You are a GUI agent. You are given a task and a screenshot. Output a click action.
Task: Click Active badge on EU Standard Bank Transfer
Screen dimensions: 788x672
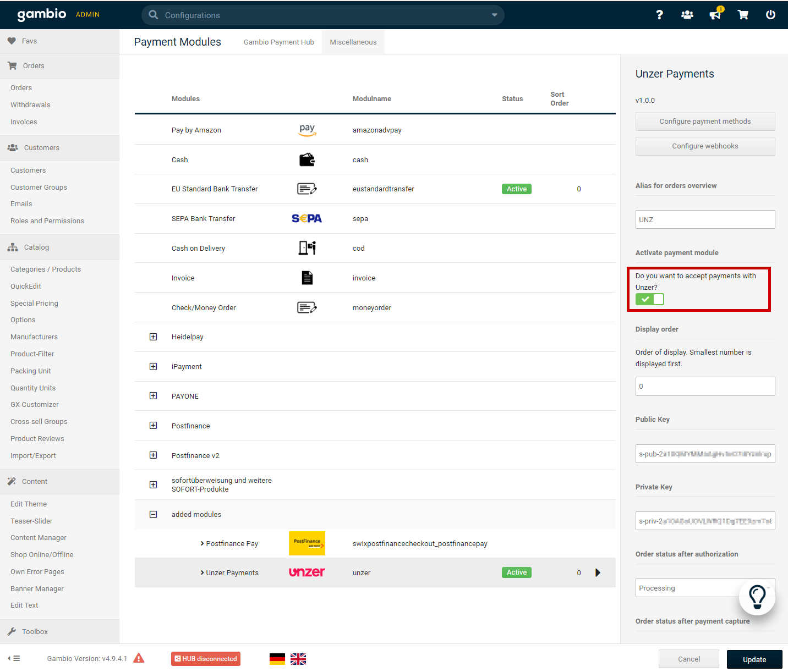[x=517, y=189]
